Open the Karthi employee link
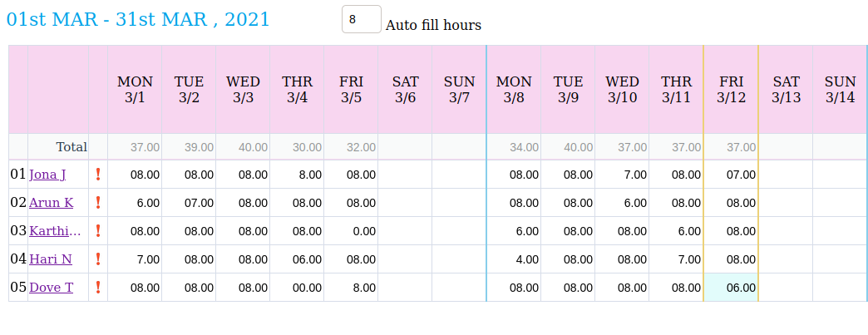This screenshot has width=868, height=335. (x=56, y=231)
